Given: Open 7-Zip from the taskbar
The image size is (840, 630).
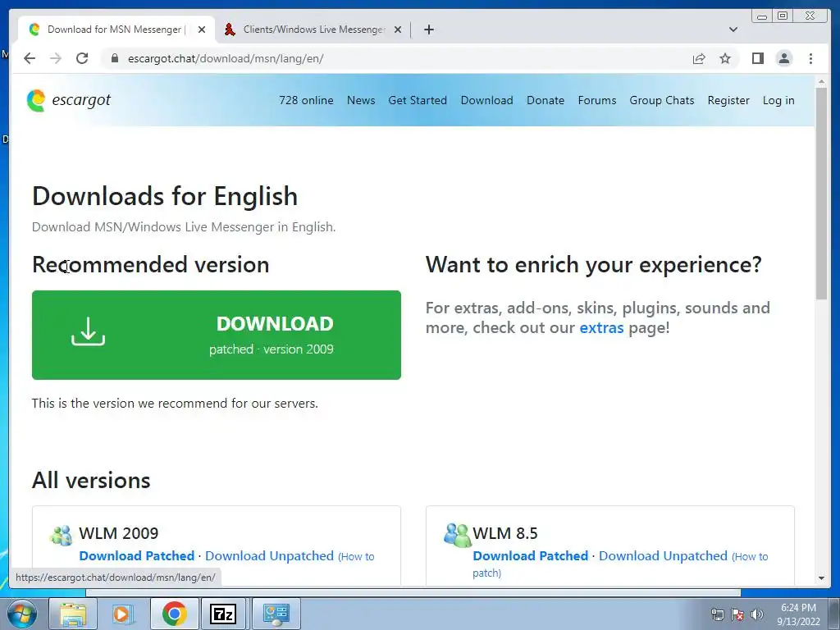Looking at the screenshot, I should pos(223,614).
